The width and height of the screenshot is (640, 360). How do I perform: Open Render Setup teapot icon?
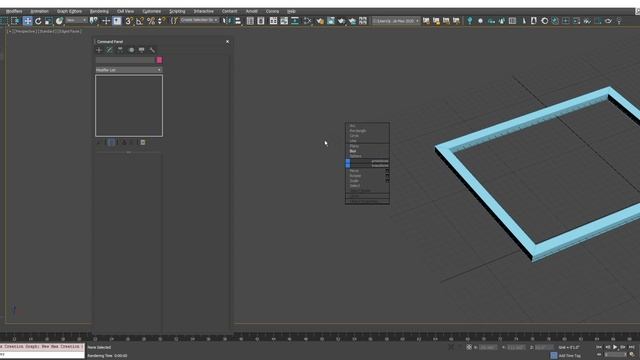tap(320, 21)
